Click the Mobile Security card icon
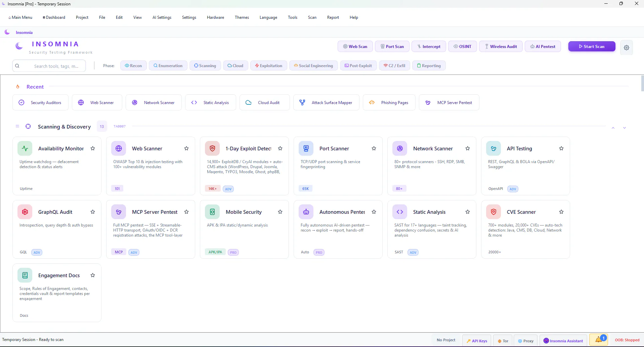Screen dimensions: 644x347 point(212,212)
